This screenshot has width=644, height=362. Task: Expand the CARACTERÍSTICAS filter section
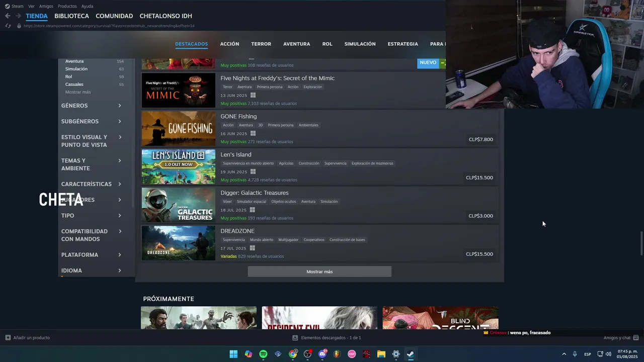pos(92,184)
